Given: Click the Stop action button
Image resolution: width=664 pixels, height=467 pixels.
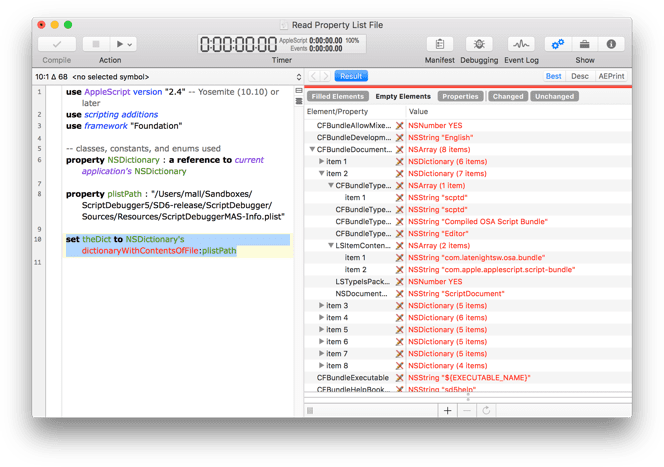Looking at the screenshot, I should click(x=96, y=44).
